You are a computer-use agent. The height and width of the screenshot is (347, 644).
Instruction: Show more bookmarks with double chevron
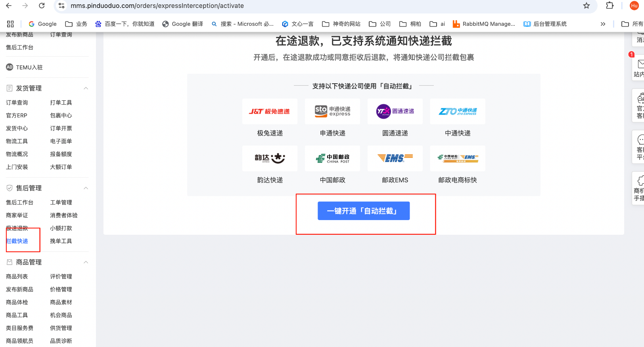tap(603, 24)
